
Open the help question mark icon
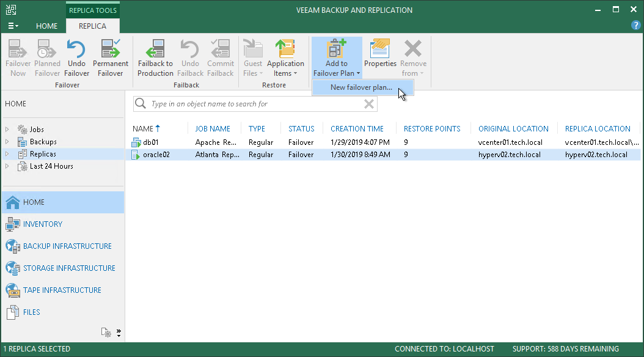635,26
